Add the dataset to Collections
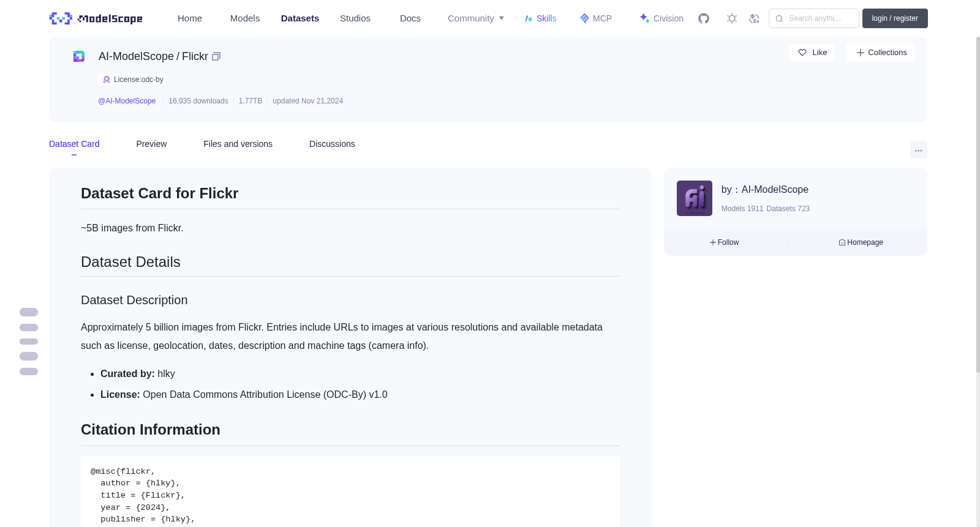The height and width of the screenshot is (527, 980). pyautogui.click(x=881, y=53)
